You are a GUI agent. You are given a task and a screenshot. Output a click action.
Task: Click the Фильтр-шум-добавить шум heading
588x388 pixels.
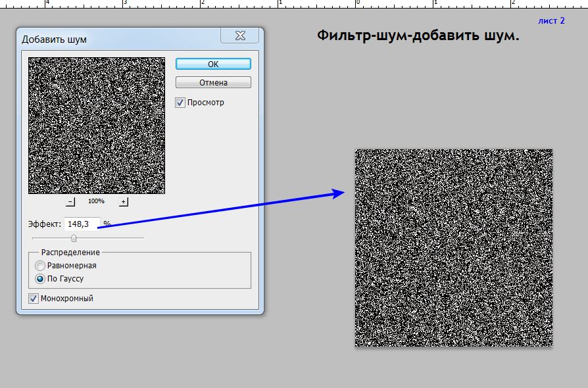[418, 36]
